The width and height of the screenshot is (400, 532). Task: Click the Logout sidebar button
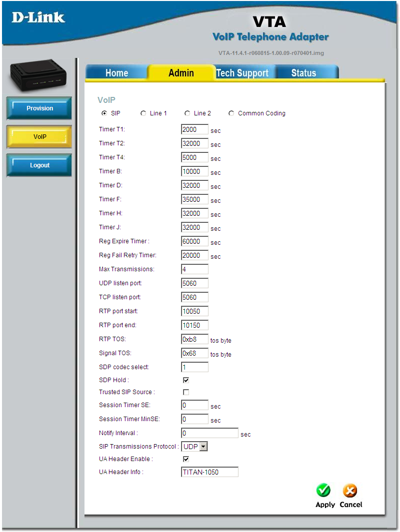[39, 165]
